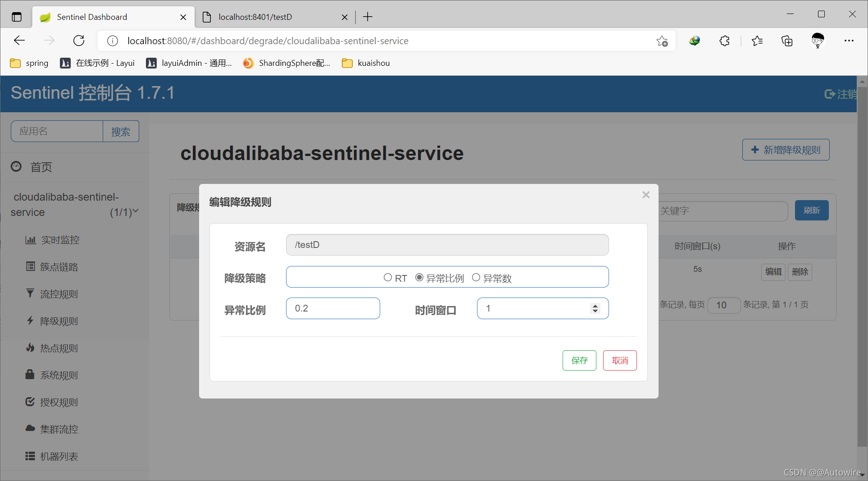The height and width of the screenshot is (481, 868).
Task: Click the 授权规则 check-square icon
Action: tap(30, 402)
